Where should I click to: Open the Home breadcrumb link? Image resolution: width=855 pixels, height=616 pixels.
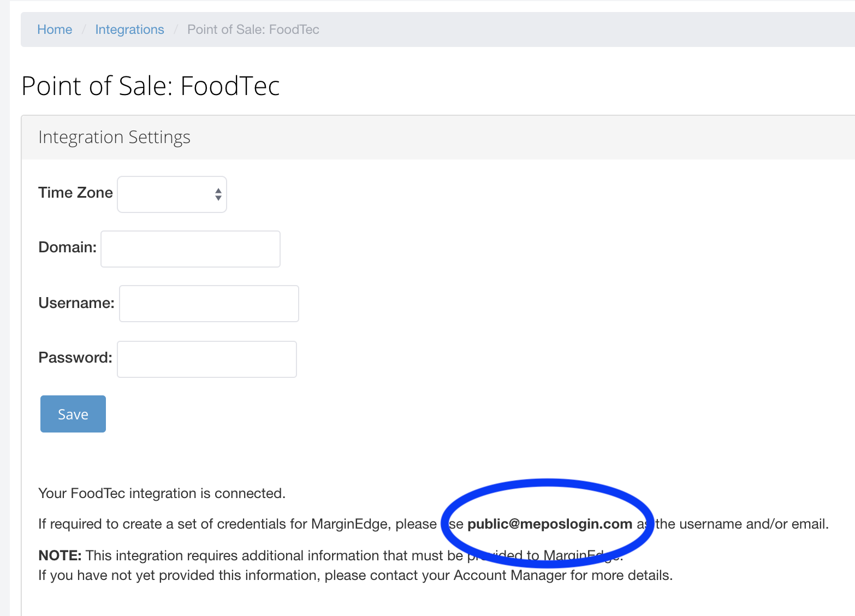[x=55, y=29]
